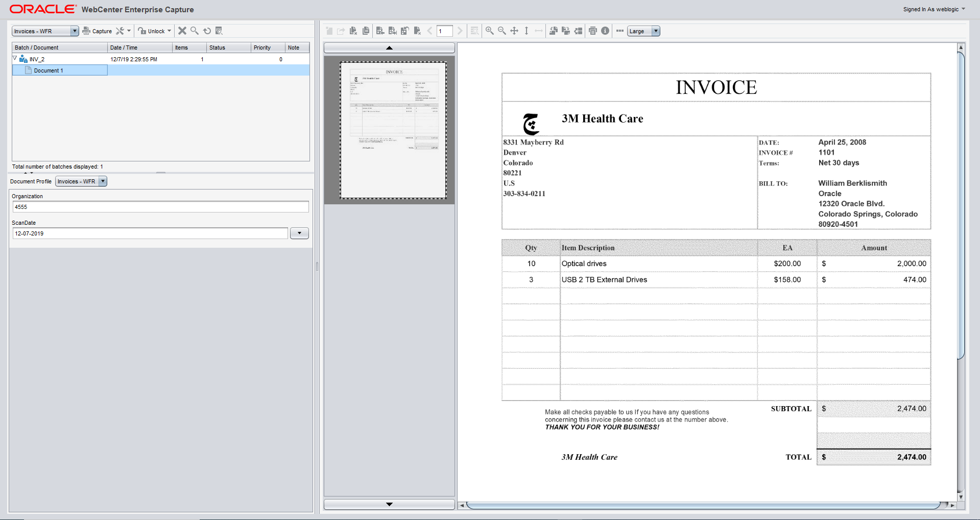Collapse the INV_2 batch tree node
This screenshot has width=980, height=520.
pyautogui.click(x=15, y=59)
